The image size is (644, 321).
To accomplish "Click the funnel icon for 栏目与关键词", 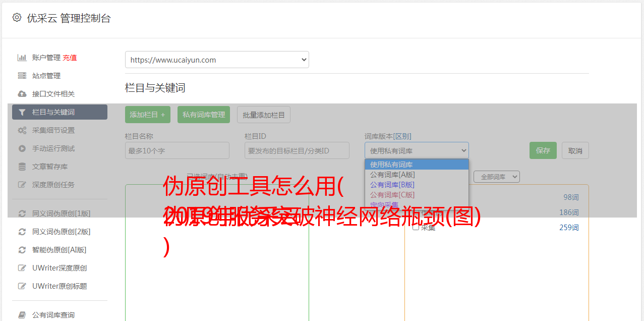I will click(22, 112).
